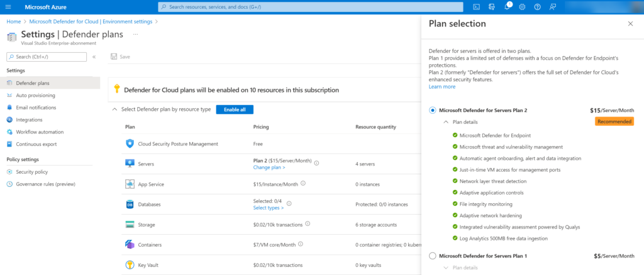Click the info icon next to Servers pricing
Viewport: 644px width, 275px height.
pos(317,163)
